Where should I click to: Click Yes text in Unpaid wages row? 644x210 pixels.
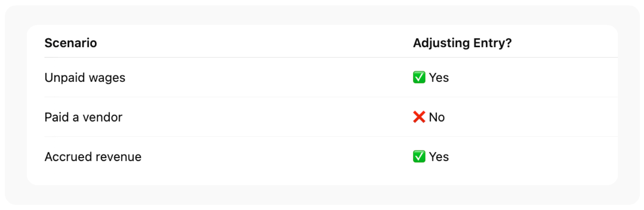[439, 77]
